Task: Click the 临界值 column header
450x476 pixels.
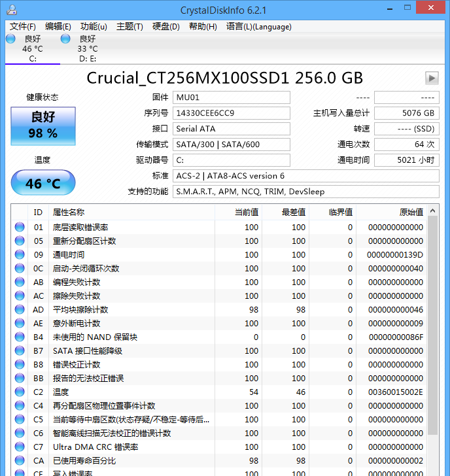Action: (x=332, y=212)
